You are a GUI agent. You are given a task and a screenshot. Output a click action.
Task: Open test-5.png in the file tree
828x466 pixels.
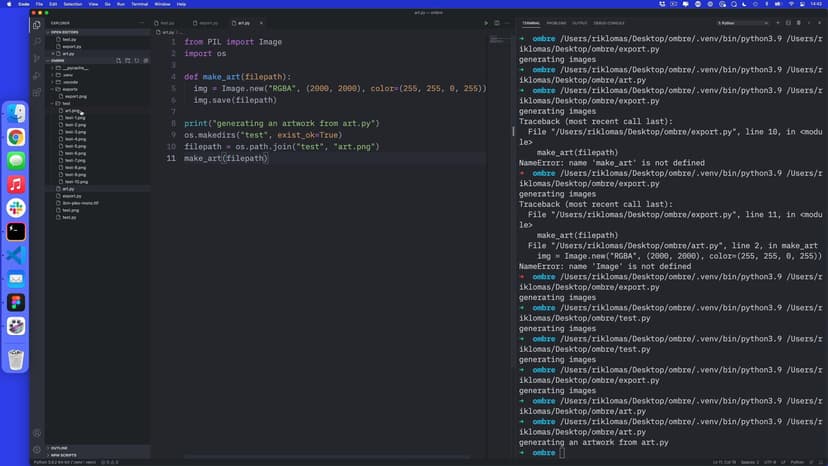pos(75,146)
